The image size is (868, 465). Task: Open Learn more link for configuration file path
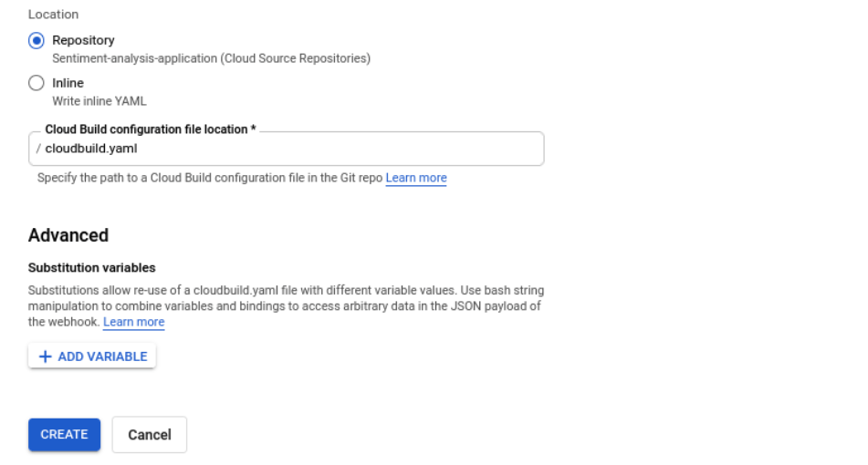(416, 178)
